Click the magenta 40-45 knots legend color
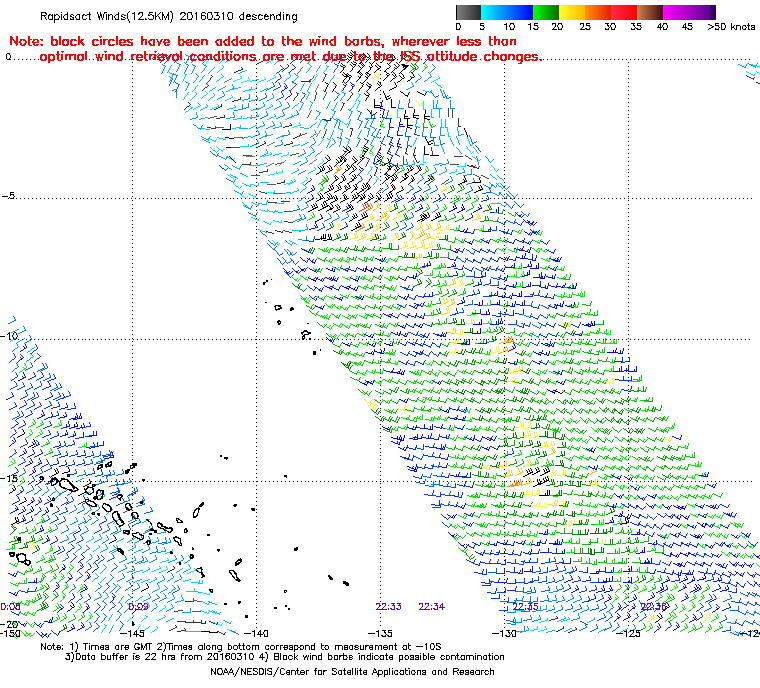 (677, 12)
